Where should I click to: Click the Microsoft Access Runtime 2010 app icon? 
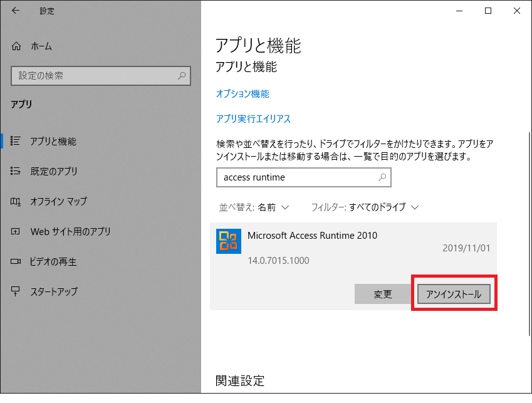pyautogui.click(x=229, y=241)
